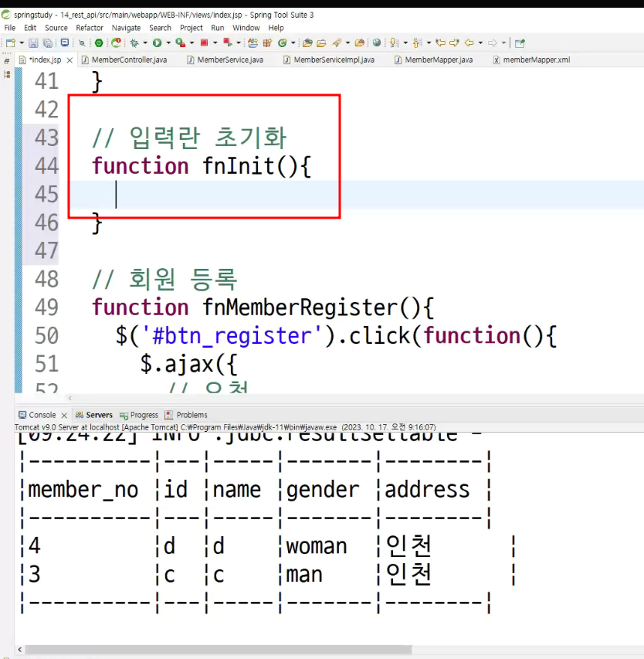Close the index.jsp editor tab
644x659 pixels.
(x=69, y=60)
